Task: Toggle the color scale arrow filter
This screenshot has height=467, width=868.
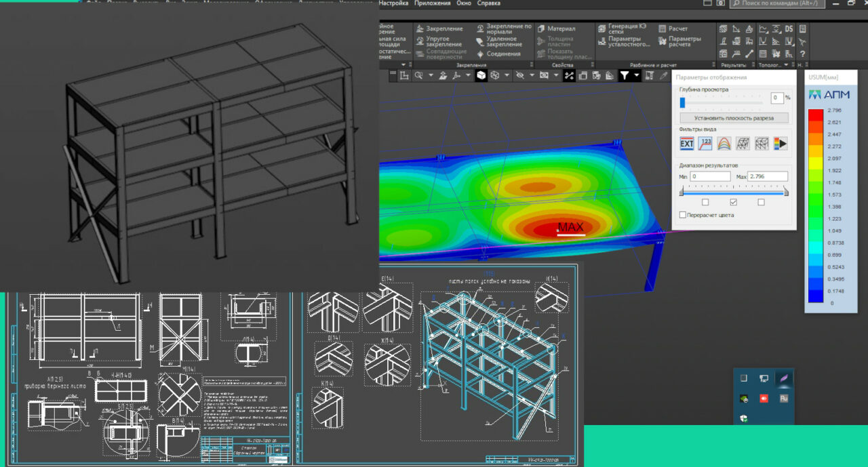Action: pyautogui.click(x=781, y=143)
